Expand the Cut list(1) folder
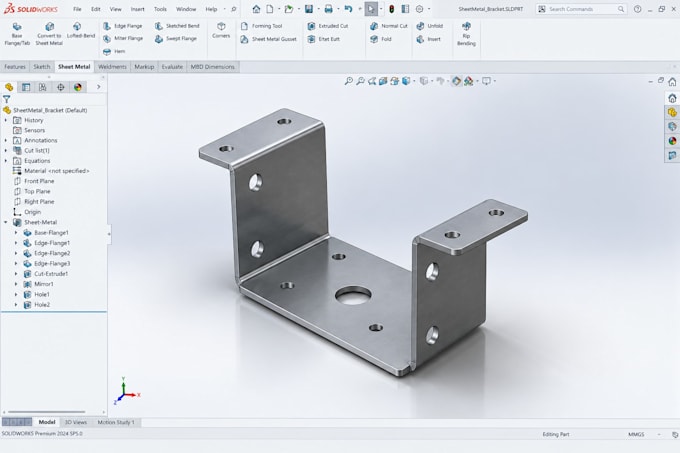Image resolution: width=680 pixels, height=453 pixels. tap(6, 150)
